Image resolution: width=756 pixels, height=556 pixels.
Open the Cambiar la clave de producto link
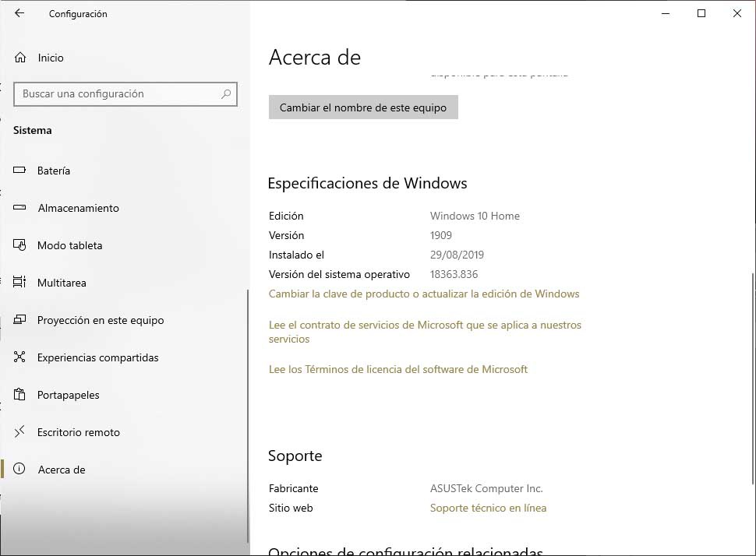tap(423, 294)
